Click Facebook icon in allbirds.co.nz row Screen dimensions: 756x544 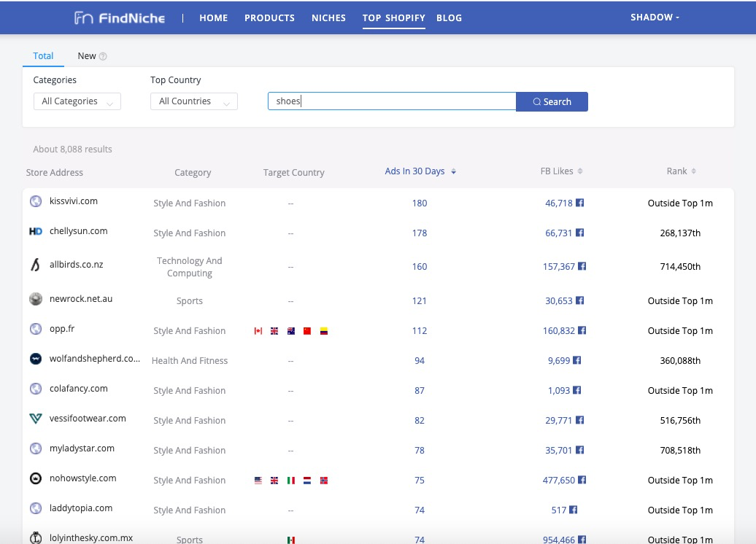(x=582, y=266)
